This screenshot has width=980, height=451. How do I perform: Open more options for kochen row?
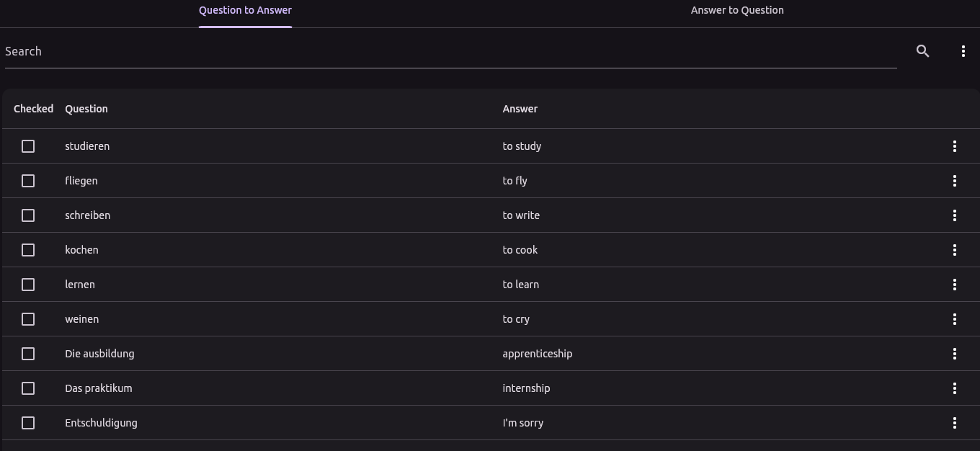(x=954, y=250)
